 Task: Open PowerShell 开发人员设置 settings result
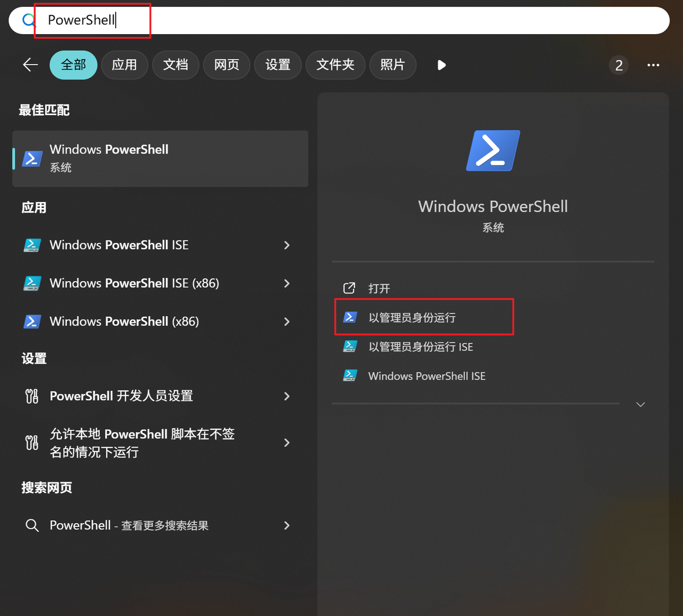point(160,396)
